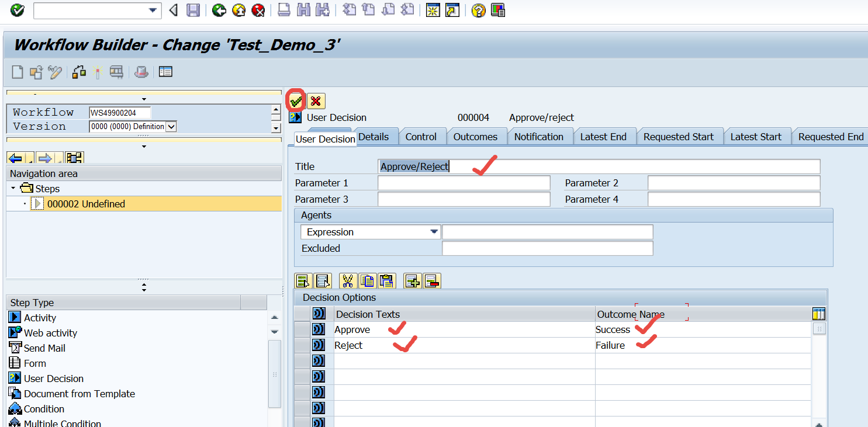Screen dimensions: 868x427
Task: Paste into Decision Options using the clipboard icon
Action: [387, 281]
